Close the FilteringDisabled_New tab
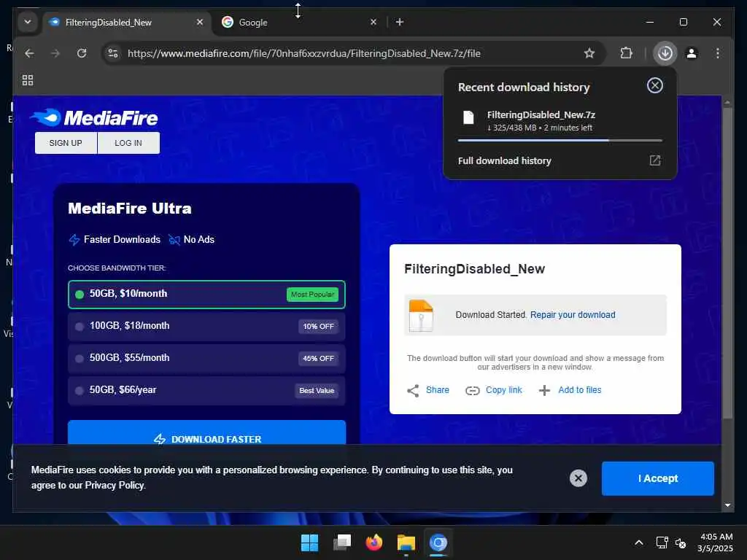This screenshot has width=747, height=560. tap(200, 22)
